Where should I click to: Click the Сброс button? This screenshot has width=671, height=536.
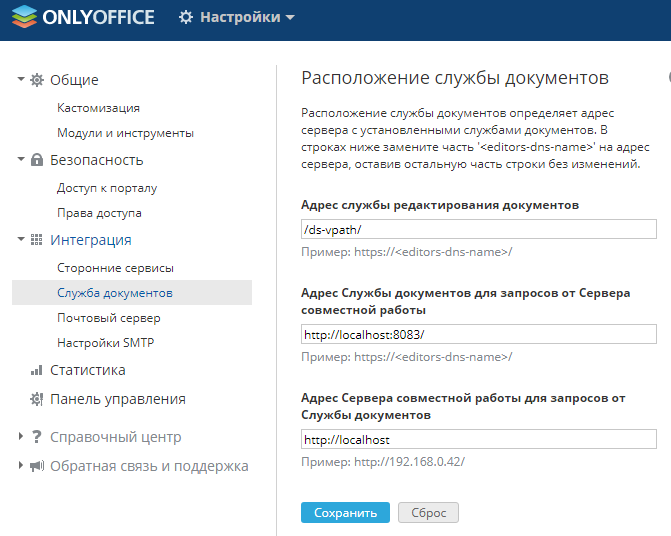[428, 512]
